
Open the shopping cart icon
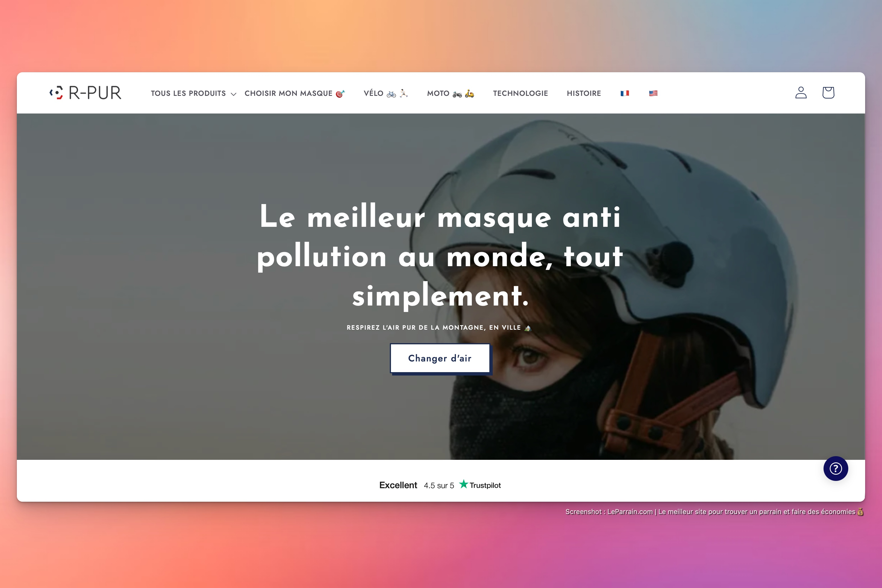(x=828, y=93)
